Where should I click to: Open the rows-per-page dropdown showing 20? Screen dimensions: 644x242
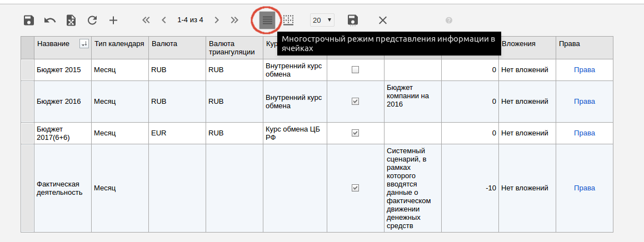coord(322,20)
